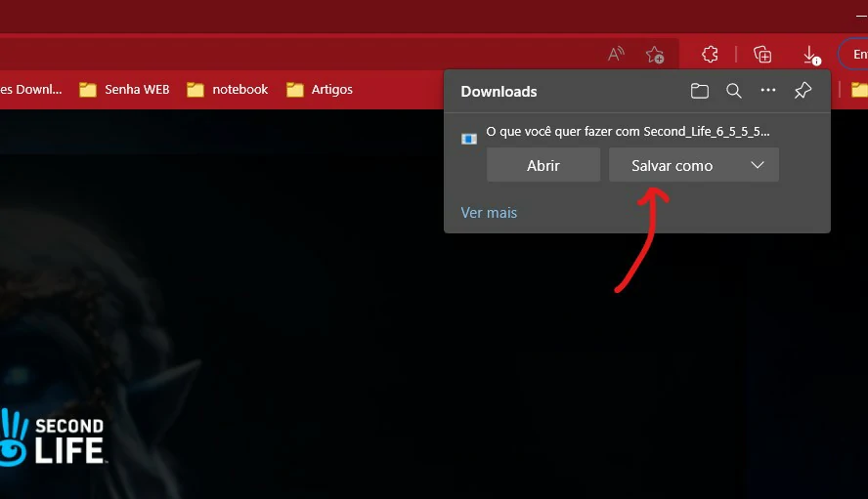Screen dimensions: 868x499
Task: Click the Downloads toolbar icon
Action: point(811,55)
